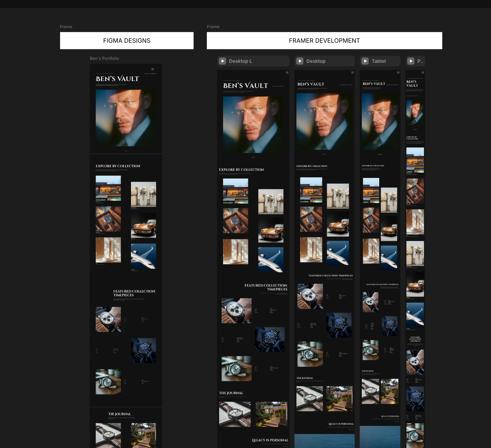Select the orange Porsche image in Ben's Portfolio
This screenshot has width=491, height=448.
click(x=144, y=225)
